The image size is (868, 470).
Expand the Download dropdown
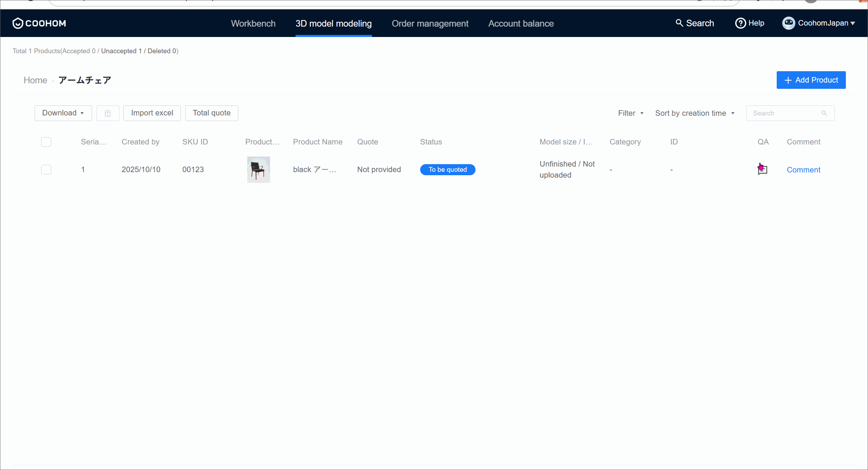pos(63,113)
